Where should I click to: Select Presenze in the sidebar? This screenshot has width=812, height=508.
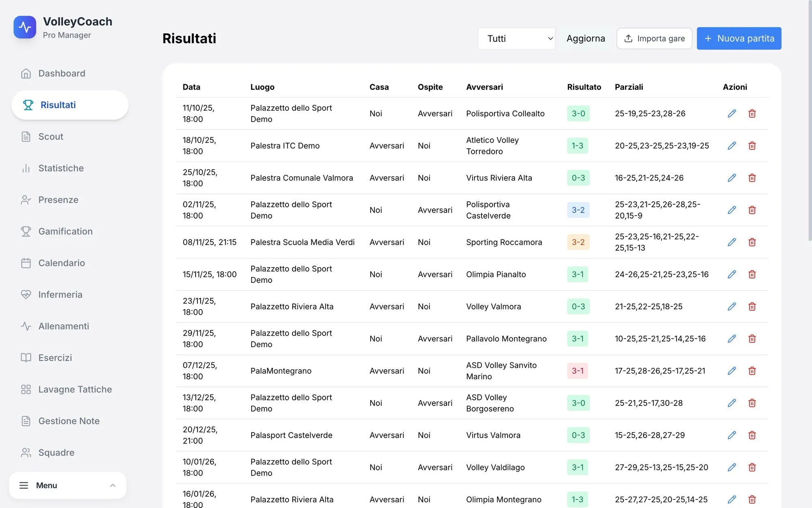pos(70,200)
